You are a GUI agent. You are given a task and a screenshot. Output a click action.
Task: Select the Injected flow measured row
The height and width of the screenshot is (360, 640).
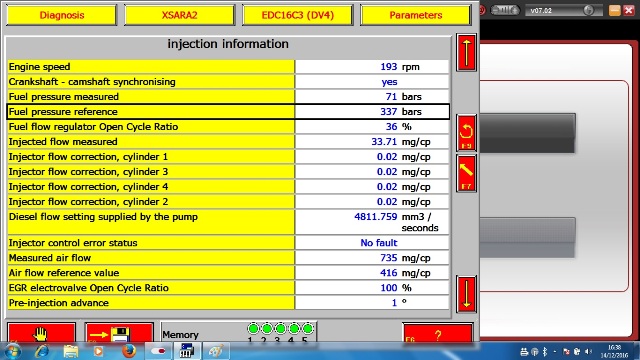(229, 142)
